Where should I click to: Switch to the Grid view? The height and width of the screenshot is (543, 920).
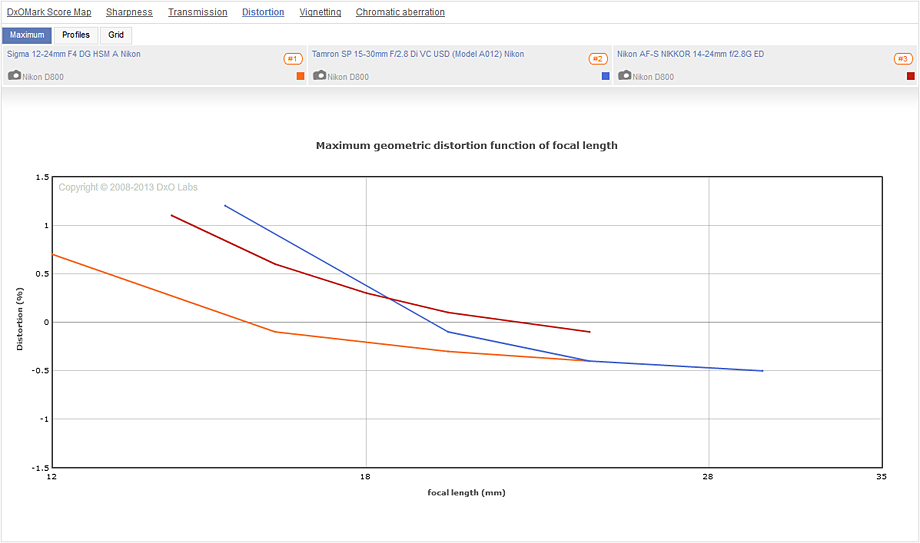coord(116,35)
